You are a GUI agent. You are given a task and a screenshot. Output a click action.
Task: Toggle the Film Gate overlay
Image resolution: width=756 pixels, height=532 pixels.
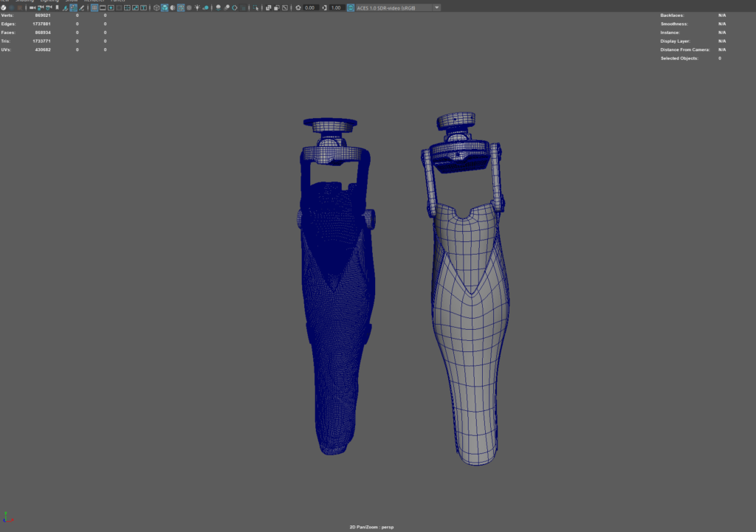[104, 7]
